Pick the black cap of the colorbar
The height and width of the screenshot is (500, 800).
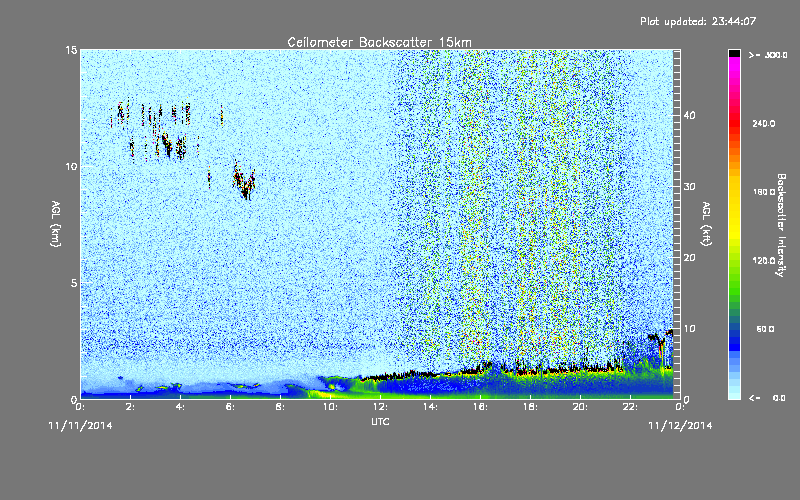(x=734, y=53)
